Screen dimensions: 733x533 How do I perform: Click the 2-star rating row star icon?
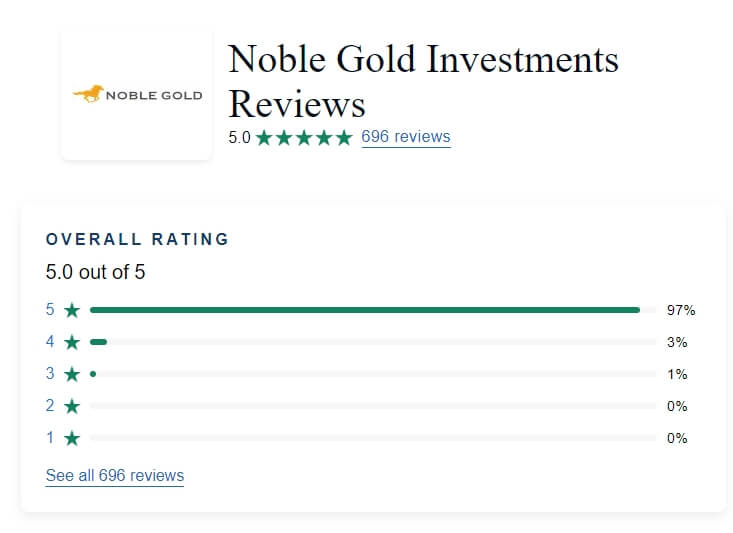[72, 406]
